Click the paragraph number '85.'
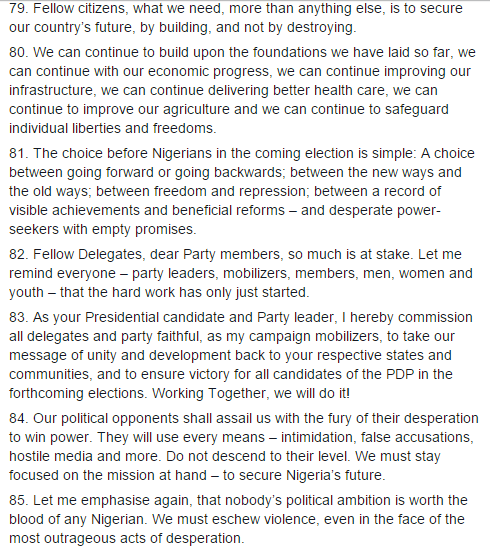 point(18,500)
